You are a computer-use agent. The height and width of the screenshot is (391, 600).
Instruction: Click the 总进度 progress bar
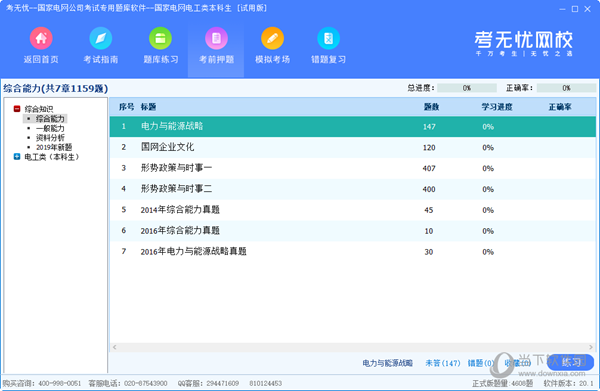tap(467, 88)
